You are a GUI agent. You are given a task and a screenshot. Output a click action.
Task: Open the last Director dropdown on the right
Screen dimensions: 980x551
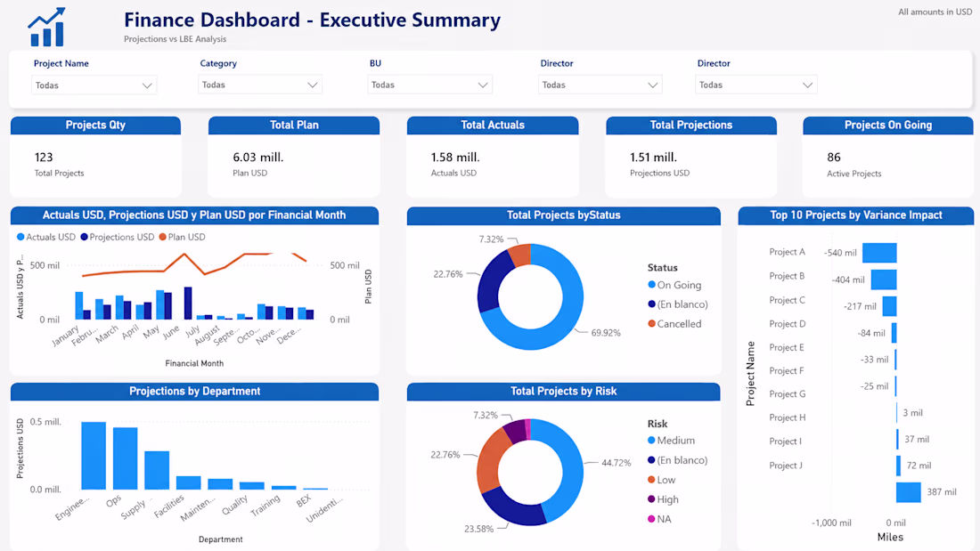coord(755,85)
